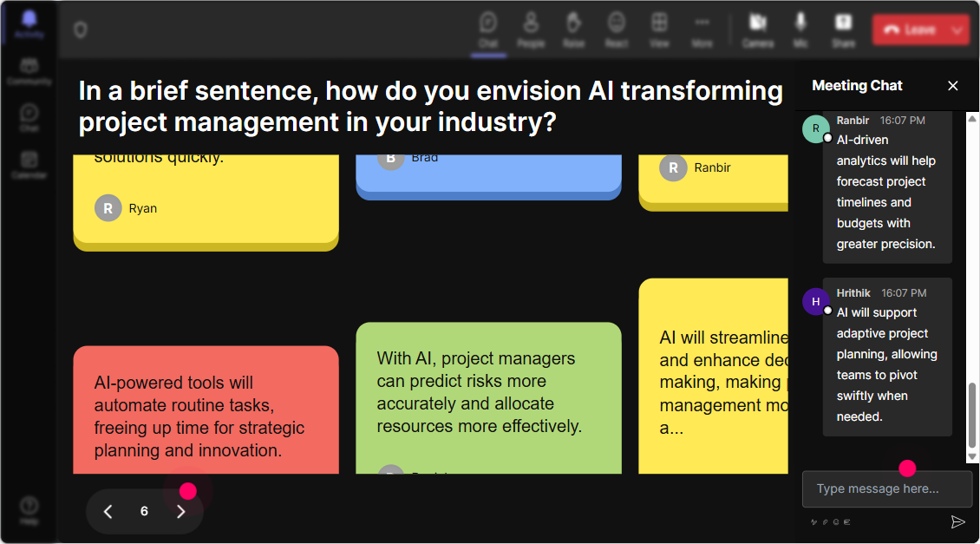Click Hrithik's avatar in Meeting Chat
Image resolution: width=980 pixels, height=544 pixels.
[815, 301]
